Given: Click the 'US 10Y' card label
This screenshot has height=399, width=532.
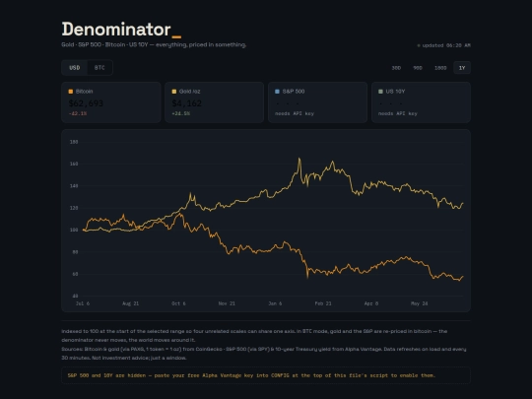Looking at the screenshot, I should pyautogui.click(x=395, y=92).
